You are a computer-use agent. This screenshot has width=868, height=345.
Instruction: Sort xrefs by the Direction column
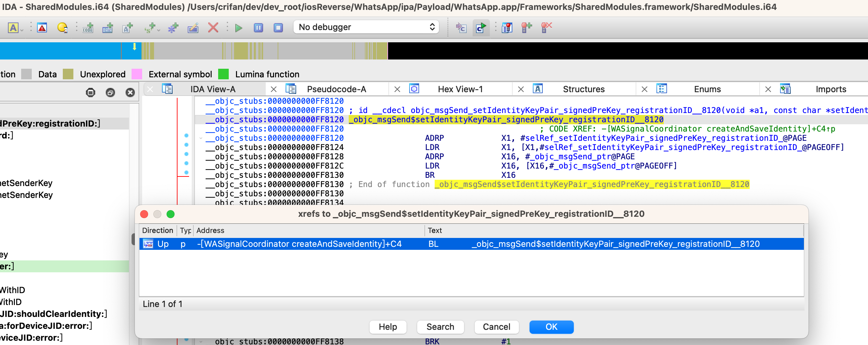(x=158, y=230)
